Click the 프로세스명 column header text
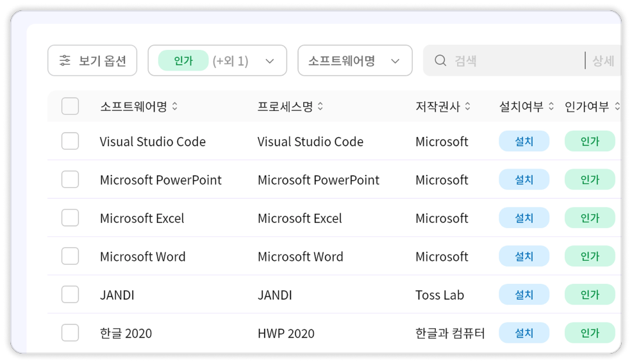This screenshot has height=364, width=632. click(285, 106)
